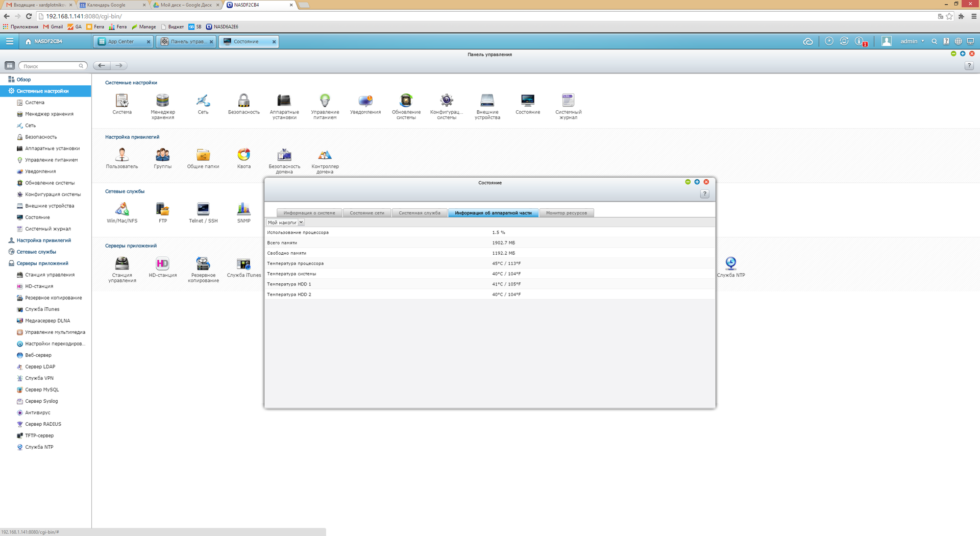Toggle the sidebar view button left of search

pyautogui.click(x=9, y=66)
